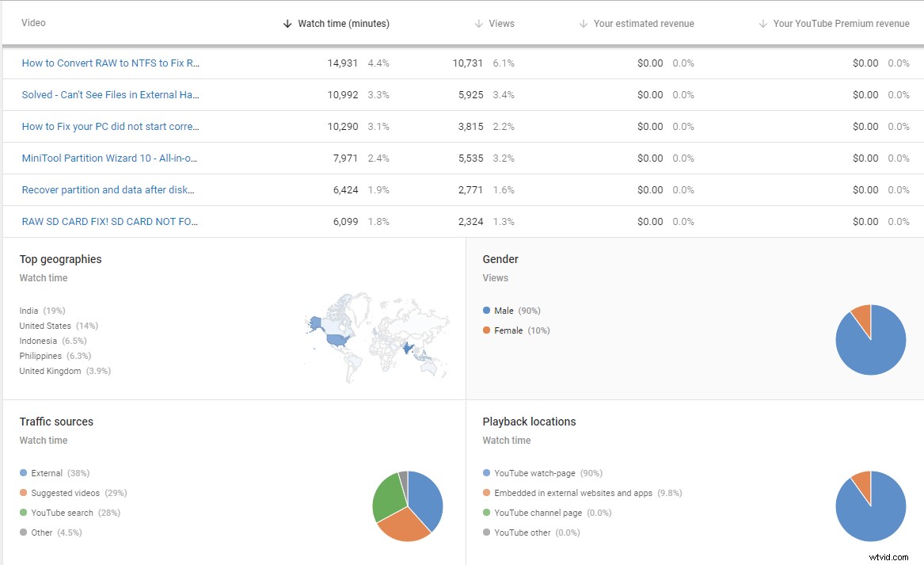Click the Watch time sort arrow icon
This screenshot has height=565, width=924.
coord(287,23)
